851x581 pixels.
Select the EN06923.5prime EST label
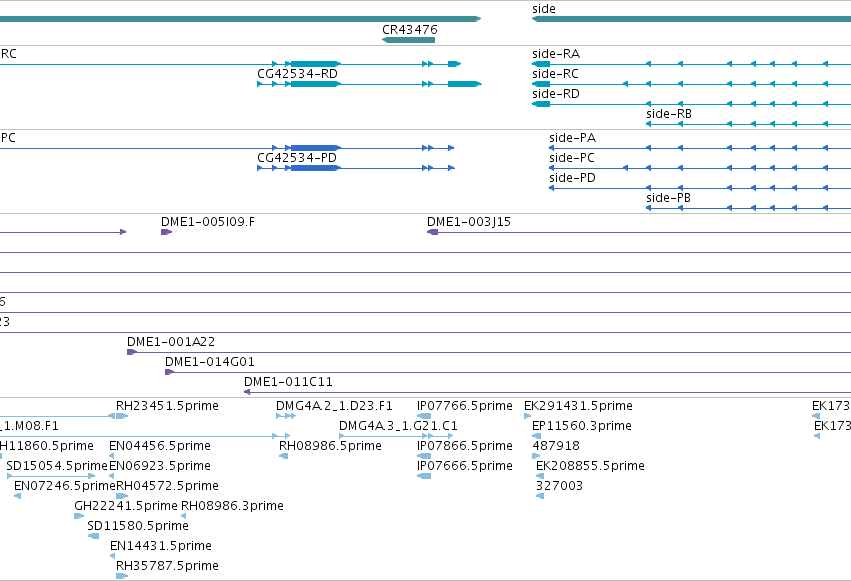(160, 466)
